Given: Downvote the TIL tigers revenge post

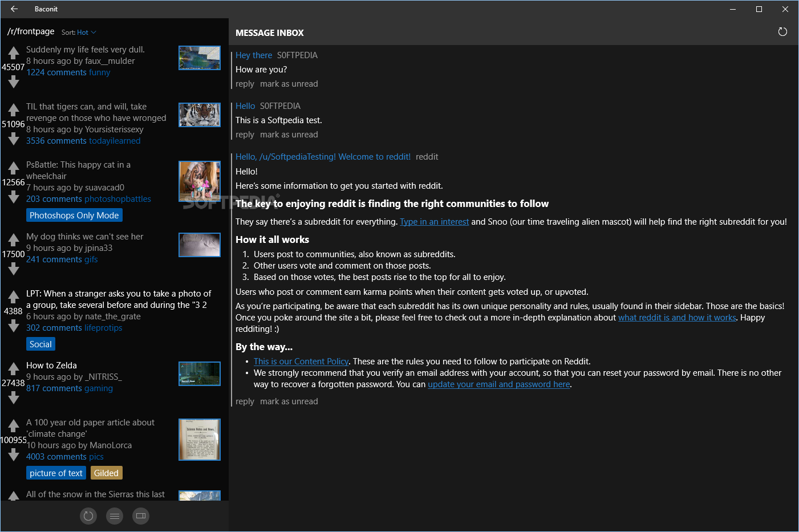Looking at the screenshot, I should click(x=14, y=139).
